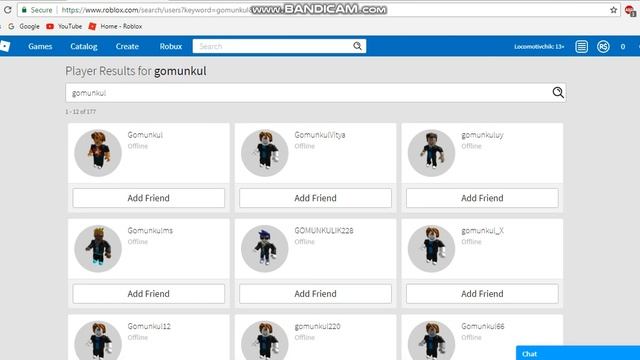Click the player search magnifier icon
The width and height of the screenshot is (640, 360).
pos(558,93)
